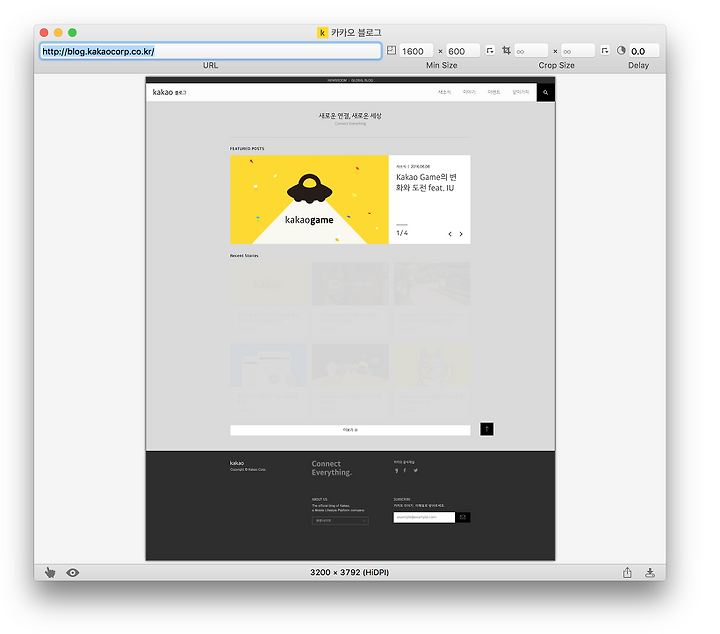Open the Min Size presets dropdown

point(490,50)
